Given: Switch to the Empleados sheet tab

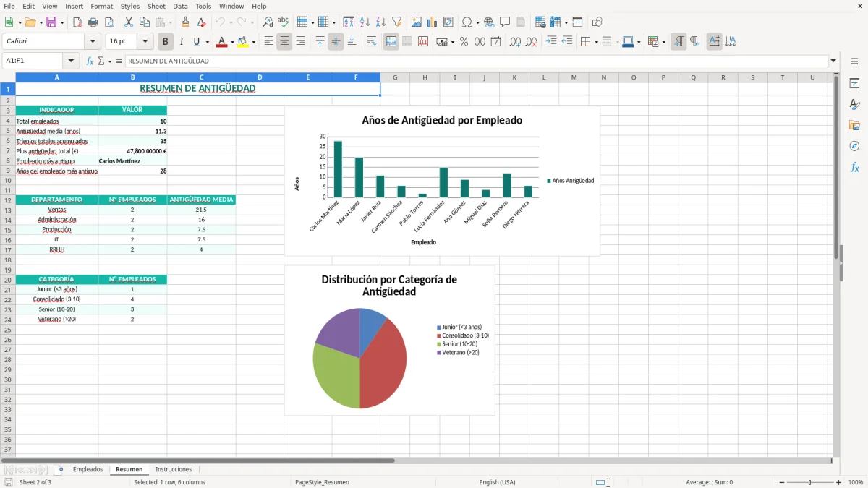Looking at the screenshot, I should click(88, 469).
